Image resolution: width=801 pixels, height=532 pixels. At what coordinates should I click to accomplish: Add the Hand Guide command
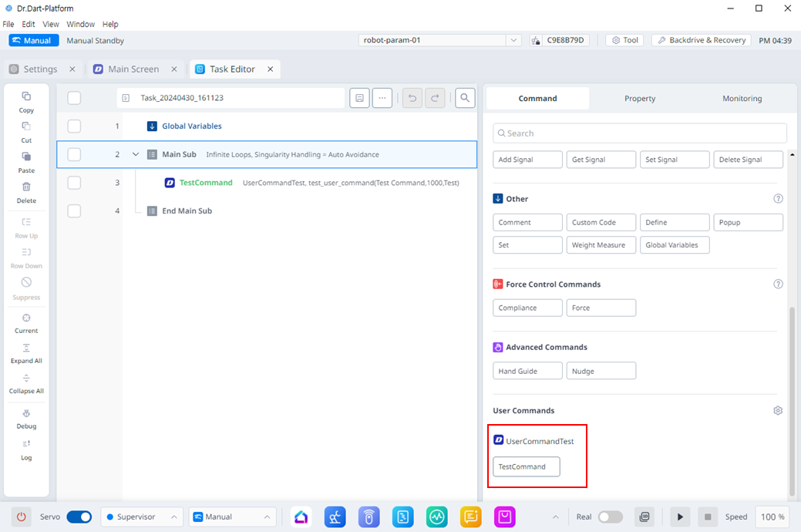[527, 371]
